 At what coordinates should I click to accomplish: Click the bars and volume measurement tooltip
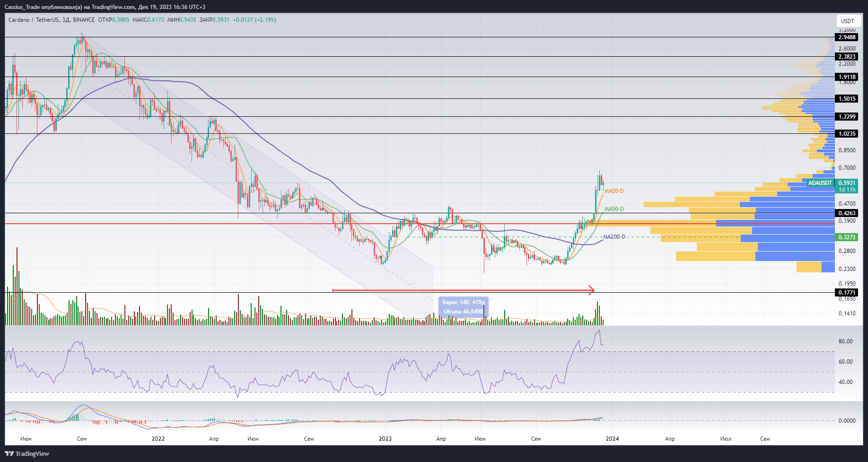(463, 307)
